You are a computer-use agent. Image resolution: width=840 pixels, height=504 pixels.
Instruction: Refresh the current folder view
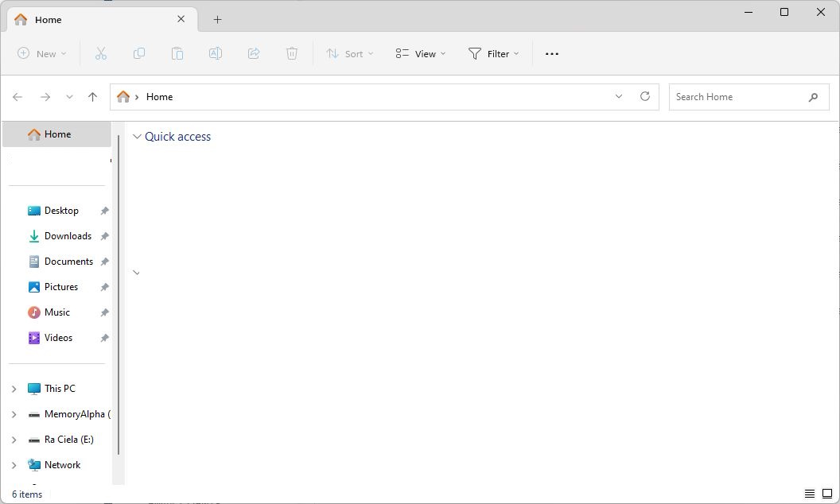click(645, 96)
